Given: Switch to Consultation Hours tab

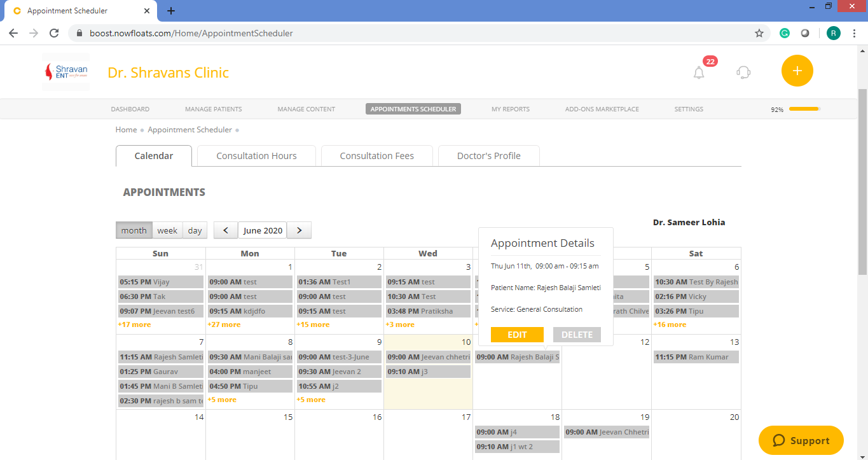Looking at the screenshot, I should point(256,156).
